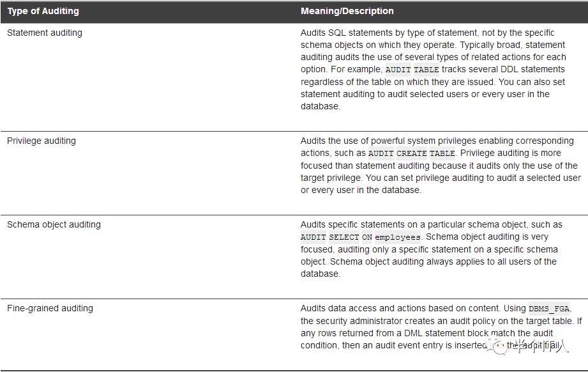This screenshot has height=372, width=588.
Task: Click the DBMS_FGA code text
Action: pyautogui.click(x=549, y=309)
